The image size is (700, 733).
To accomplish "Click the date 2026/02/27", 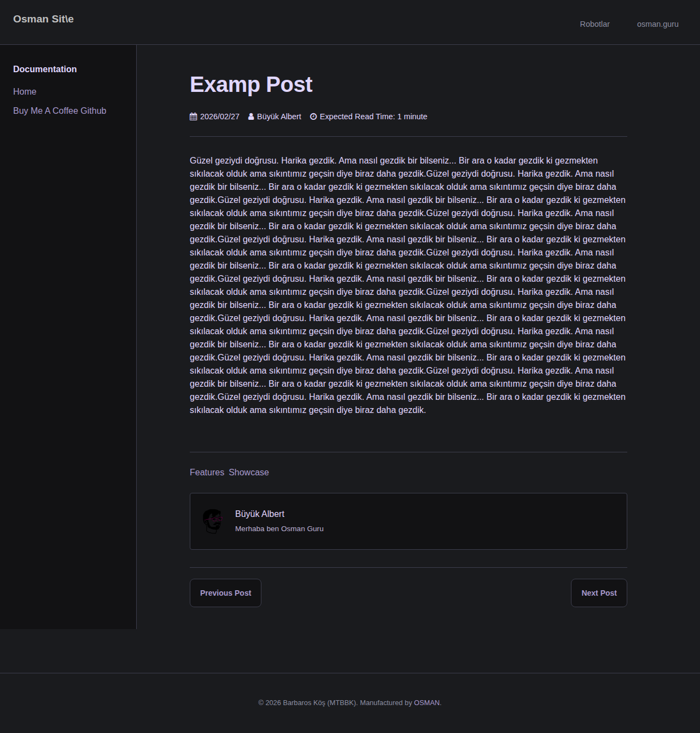I will click(x=220, y=117).
